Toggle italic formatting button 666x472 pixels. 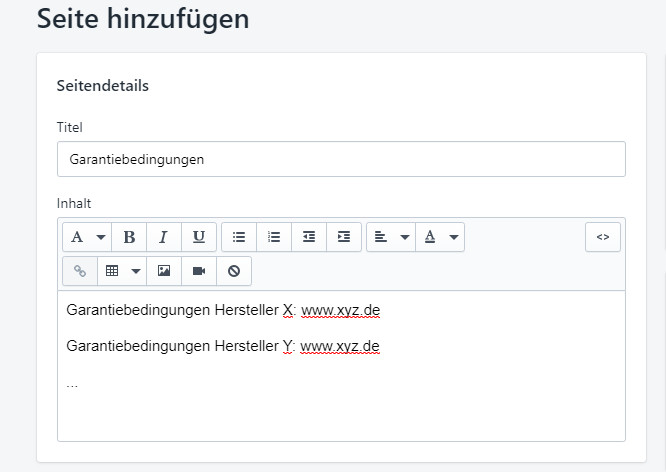(x=163, y=237)
